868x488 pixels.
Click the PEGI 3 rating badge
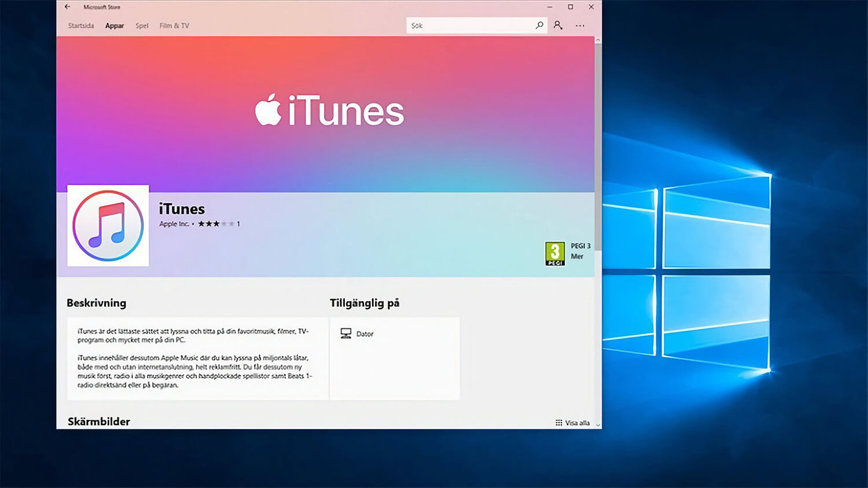click(x=555, y=254)
